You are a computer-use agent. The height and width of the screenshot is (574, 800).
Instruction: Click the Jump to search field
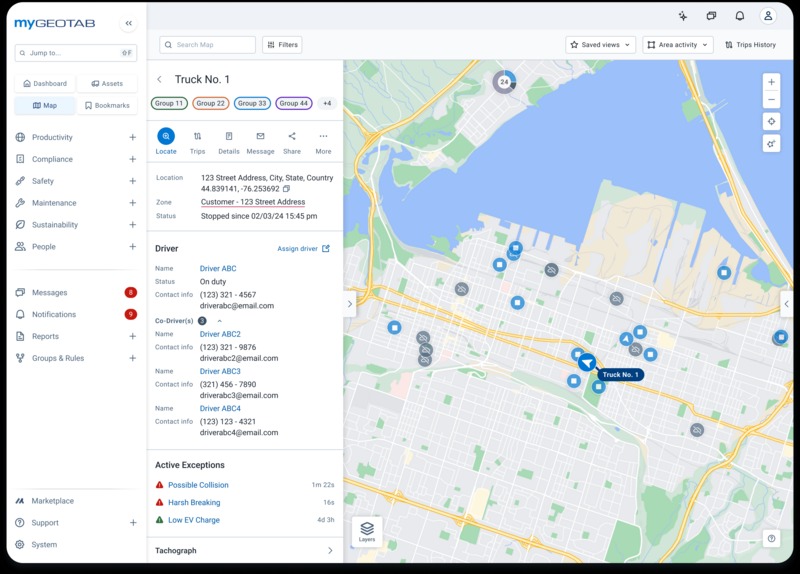point(76,53)
